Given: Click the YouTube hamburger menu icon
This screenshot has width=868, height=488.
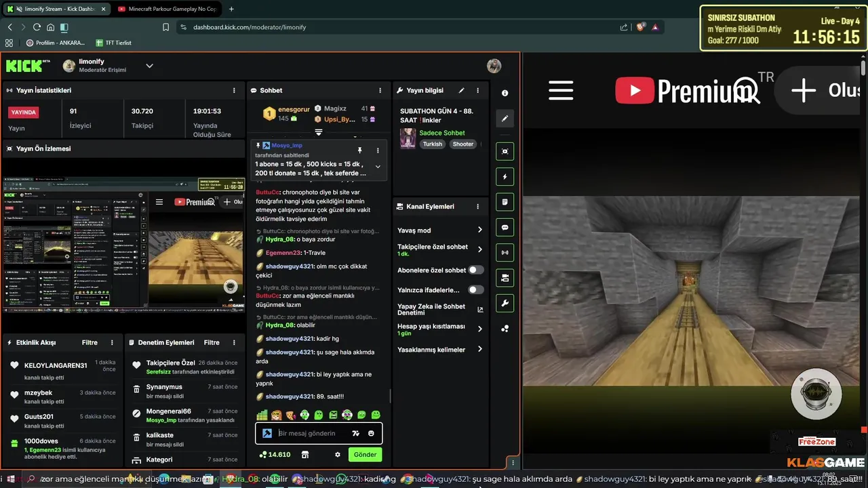Looking at the screenshot, I should coord(561,90).
